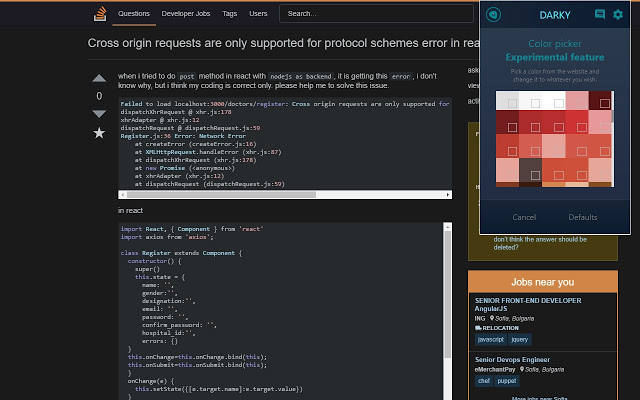Click the 'eMerchantPay' company name

(495, 369)
